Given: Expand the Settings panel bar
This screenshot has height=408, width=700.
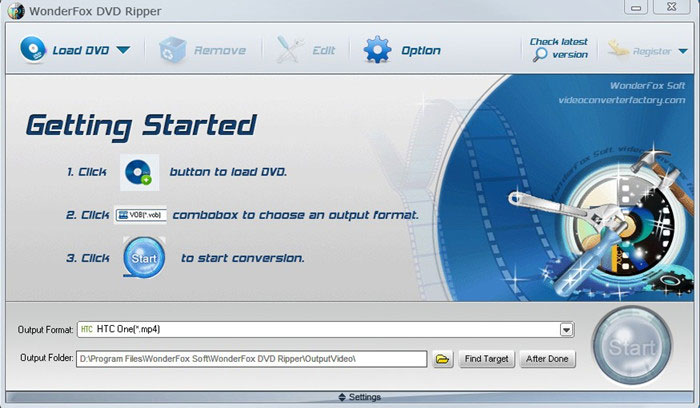Looking at the screenshot, I should point(350,397).
